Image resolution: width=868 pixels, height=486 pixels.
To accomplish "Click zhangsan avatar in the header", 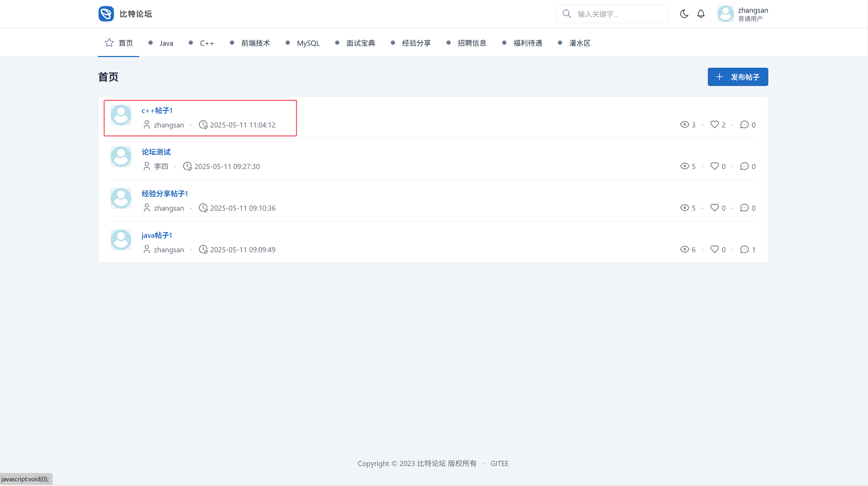I will pyautogui.click(x=725, y=14).
